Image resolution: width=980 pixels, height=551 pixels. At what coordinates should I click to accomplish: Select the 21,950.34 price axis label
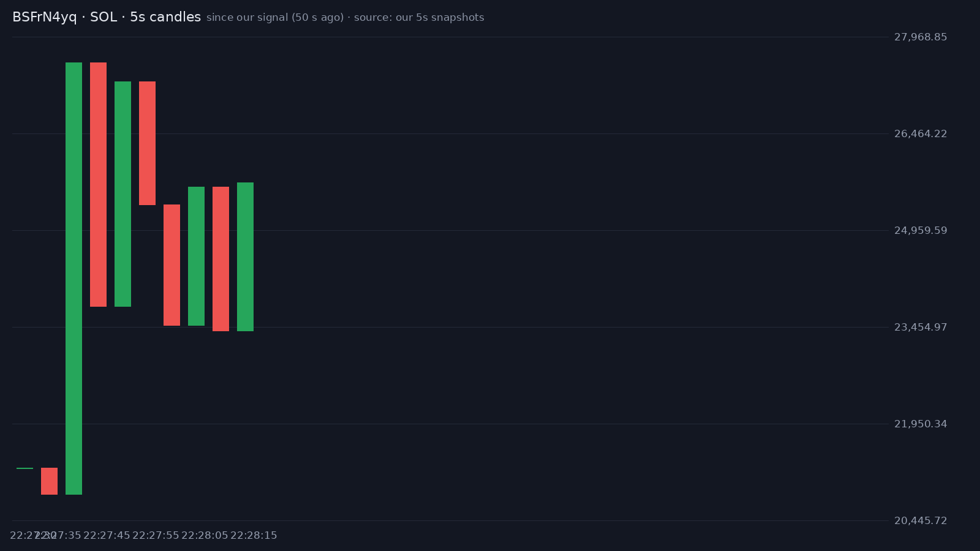click(921, 424)
